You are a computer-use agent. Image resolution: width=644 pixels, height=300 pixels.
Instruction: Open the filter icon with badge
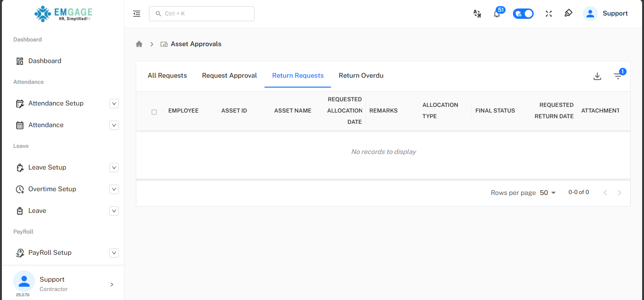click(618, 76)
